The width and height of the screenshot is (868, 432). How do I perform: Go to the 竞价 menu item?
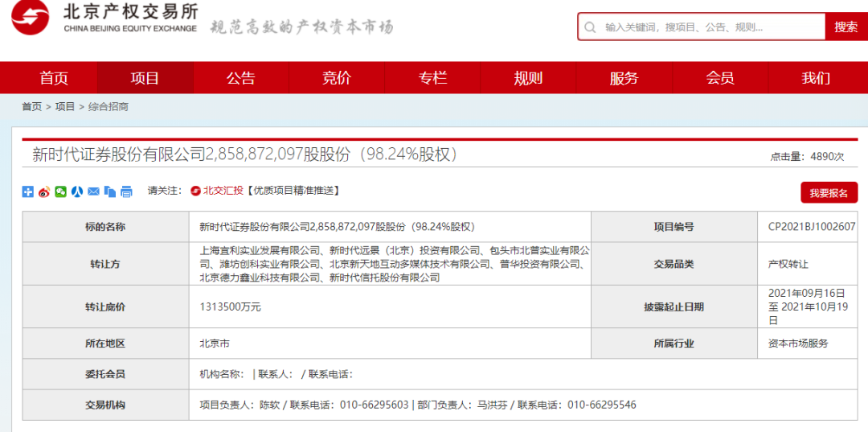click(x=337, y=78)
